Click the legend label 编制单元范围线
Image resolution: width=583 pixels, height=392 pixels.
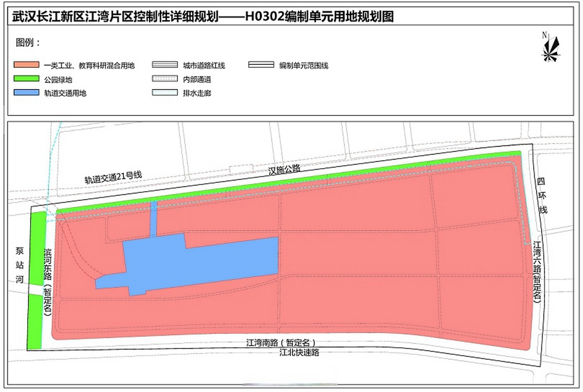tap(303, 66)
